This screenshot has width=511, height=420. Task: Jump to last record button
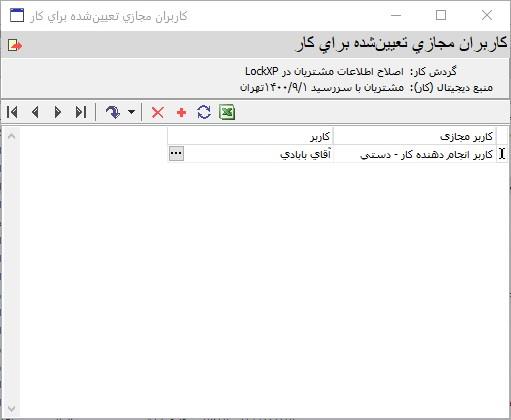[81, 112]
